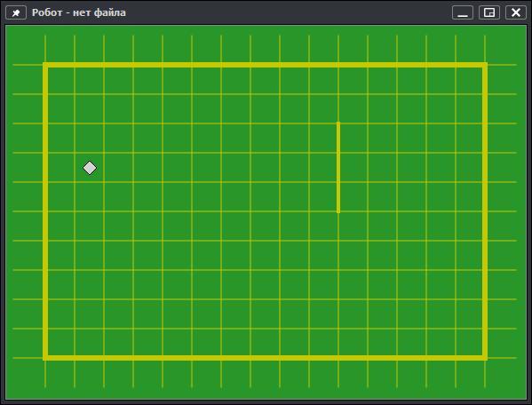This screenshot has width=532, height=405.
Task: Click the 'Робот - нет файла' window title
Action: click(79, 12)
